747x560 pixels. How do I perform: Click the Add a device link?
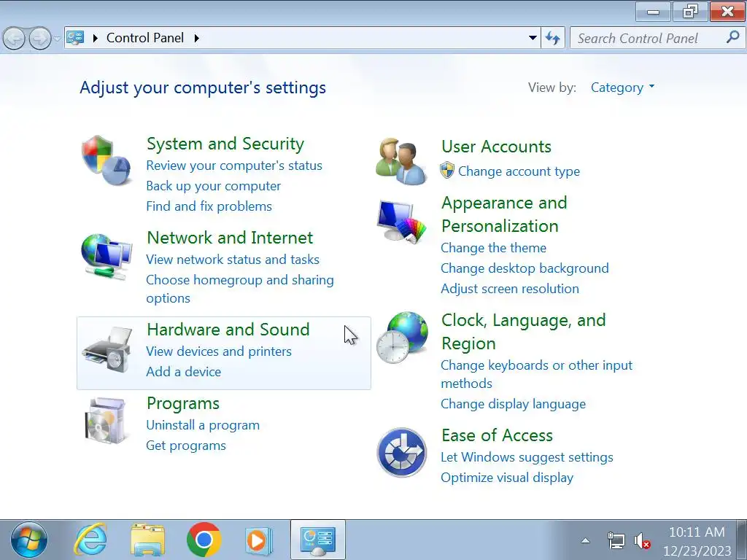[183, 371]
